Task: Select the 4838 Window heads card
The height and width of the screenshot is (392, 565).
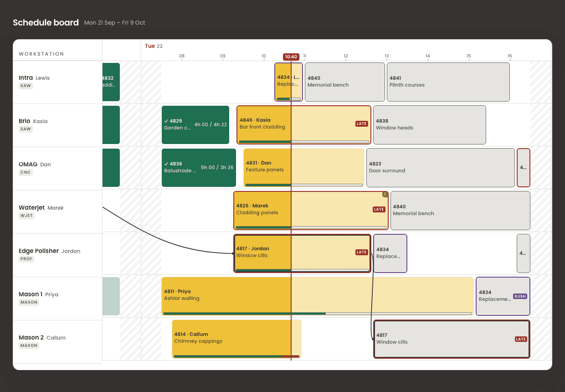Action: click(x=430, y=125)
